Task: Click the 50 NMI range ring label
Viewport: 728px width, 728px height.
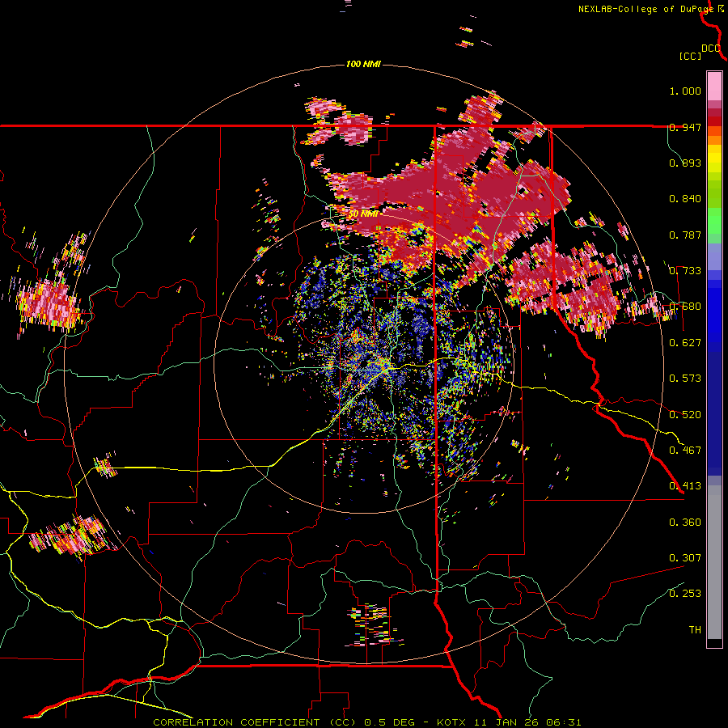Action: tap(363, 214)
